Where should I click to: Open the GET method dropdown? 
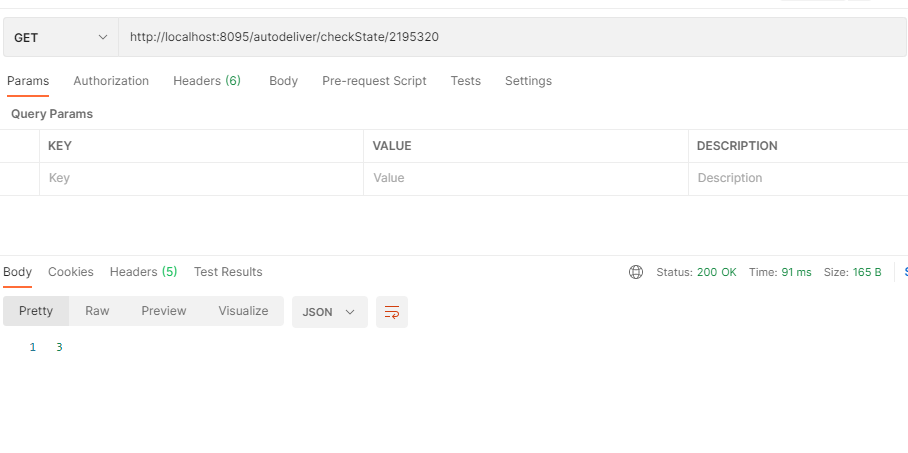[x=61, y=37]
